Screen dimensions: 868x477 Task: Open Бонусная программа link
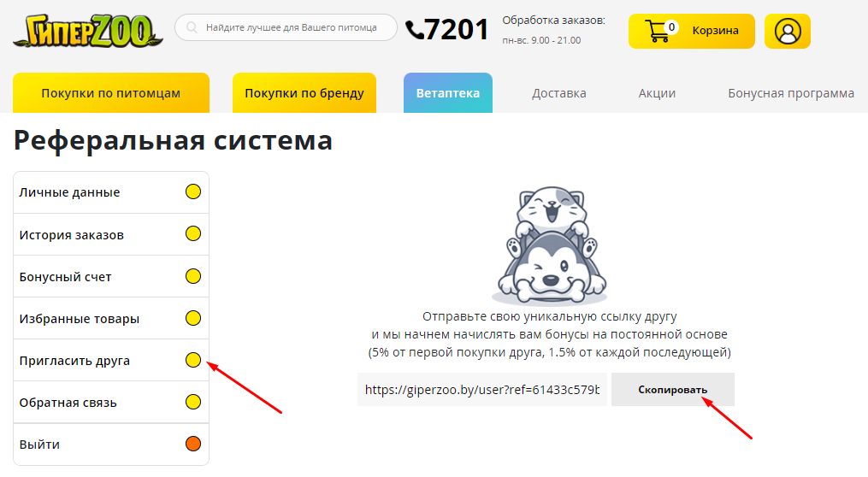[x=790, y=93]
